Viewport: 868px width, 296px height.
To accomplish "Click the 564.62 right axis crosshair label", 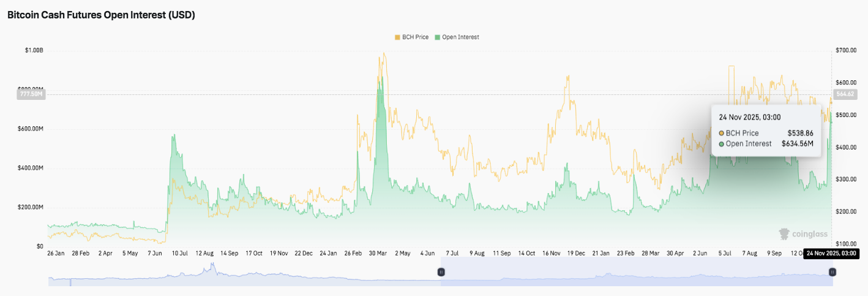I will pyautogui.click(x=848, y=94).
